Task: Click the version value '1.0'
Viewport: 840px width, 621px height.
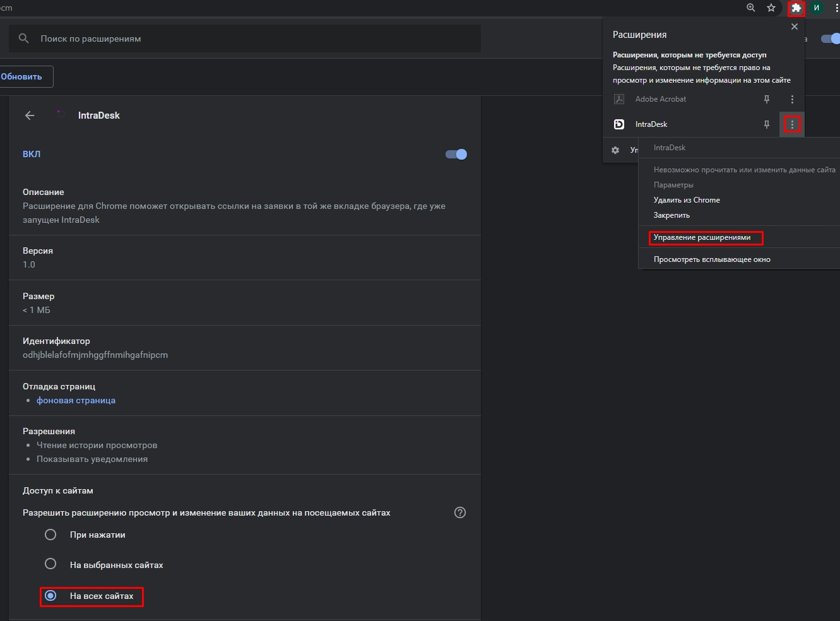Action: pos(29,264)
